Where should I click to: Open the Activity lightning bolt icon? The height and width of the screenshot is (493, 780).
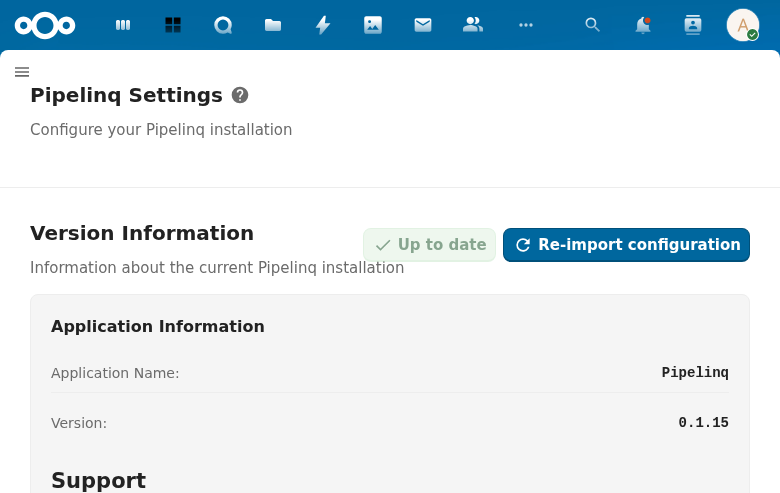(x=323, y=25)
